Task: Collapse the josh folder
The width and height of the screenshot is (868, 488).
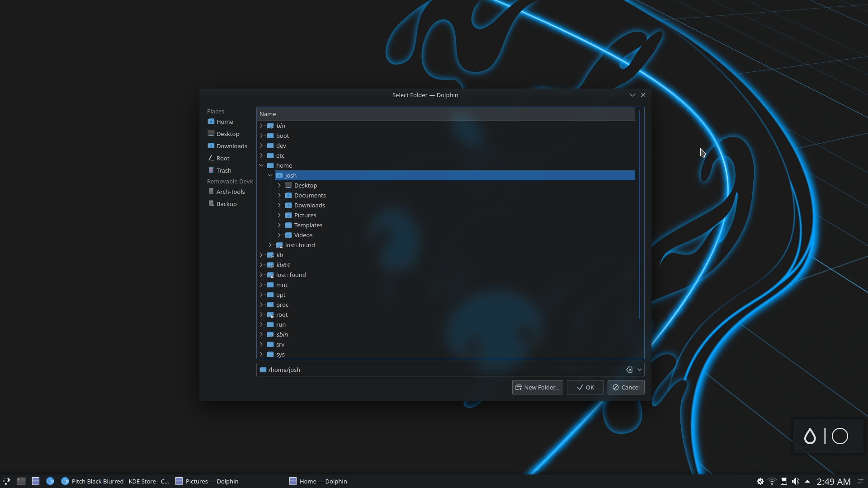Action: pyautogui.click(x=270, y=175)
